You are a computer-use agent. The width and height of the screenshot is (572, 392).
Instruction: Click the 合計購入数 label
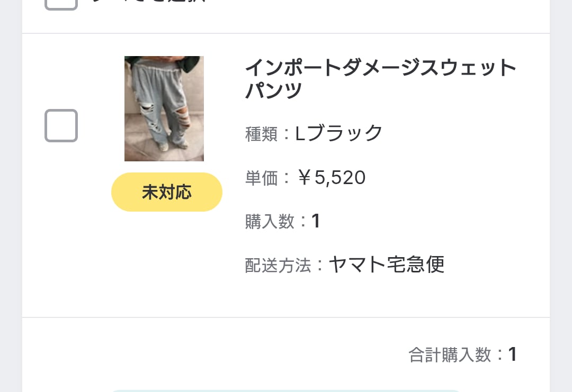pyautogui.click(x=450, y=354)
